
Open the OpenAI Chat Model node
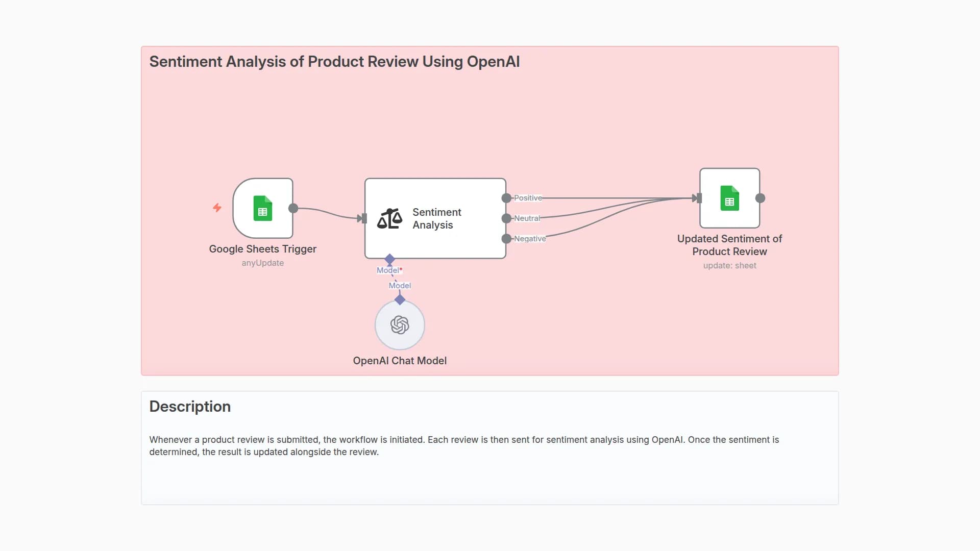[400, 325]
